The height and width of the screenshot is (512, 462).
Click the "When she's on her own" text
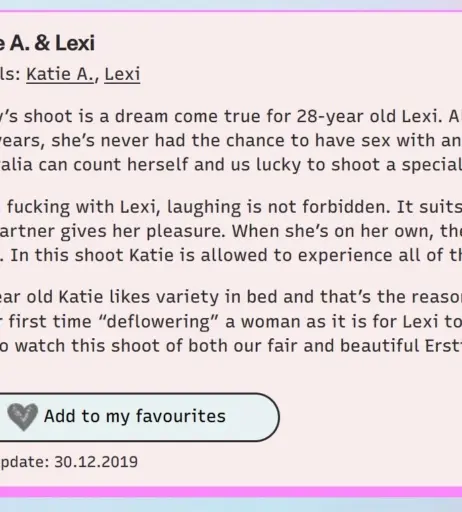click(x=333, y=231)
